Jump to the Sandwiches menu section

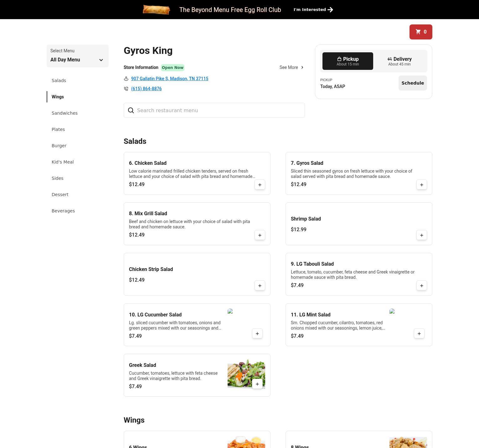coord(64,113)
